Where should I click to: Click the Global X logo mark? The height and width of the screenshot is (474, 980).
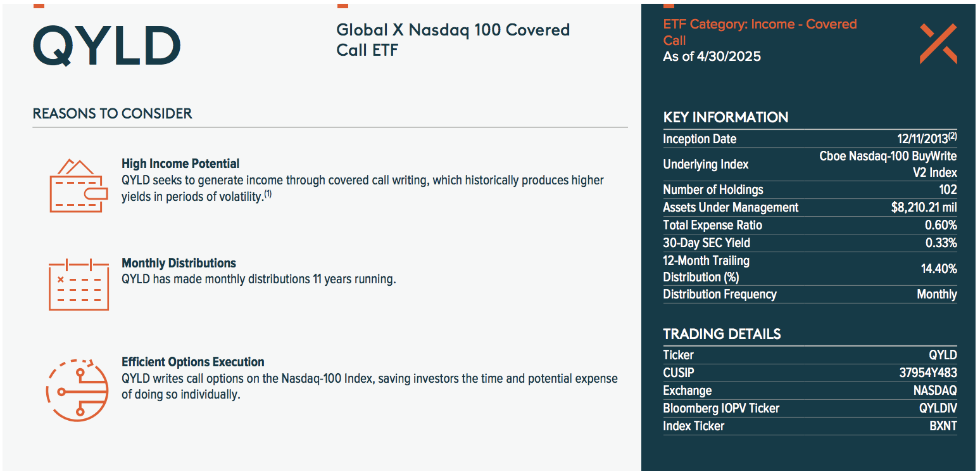pyautogui.click(x=938, y=44)
